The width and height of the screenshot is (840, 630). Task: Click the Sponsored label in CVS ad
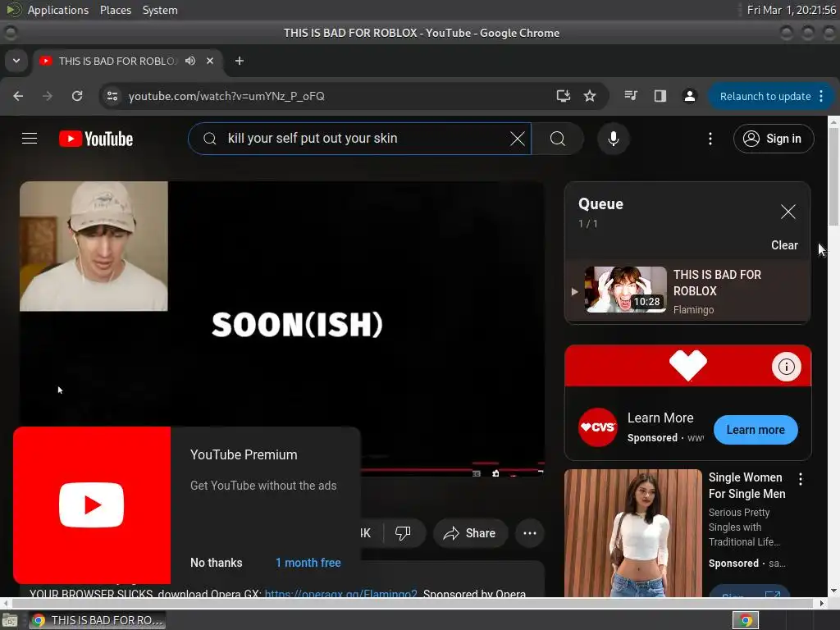[652, 438]
